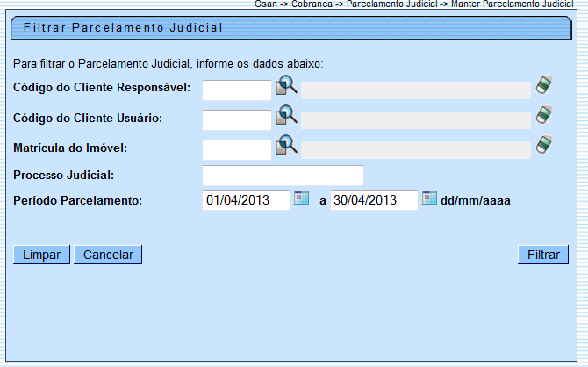Viewport: 588px width, 367px height.
Task: Click the Matrícula do Imóvel label
Action: pyautogui.click(x=70, y=148)
